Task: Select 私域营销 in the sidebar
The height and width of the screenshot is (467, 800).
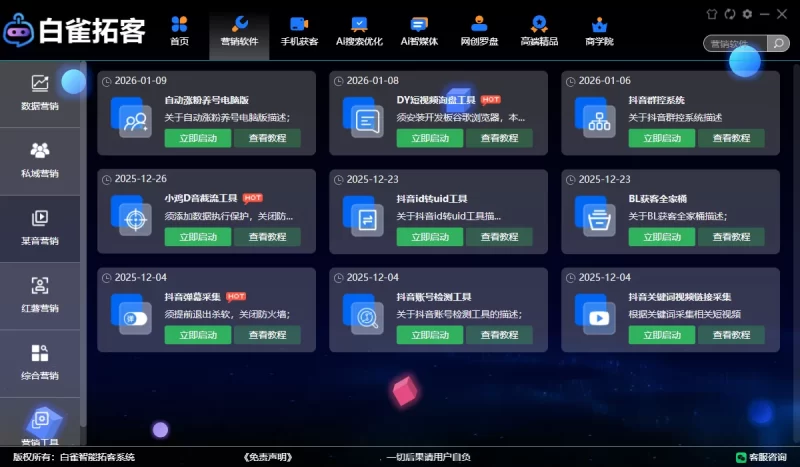Action: click(40, 161)
